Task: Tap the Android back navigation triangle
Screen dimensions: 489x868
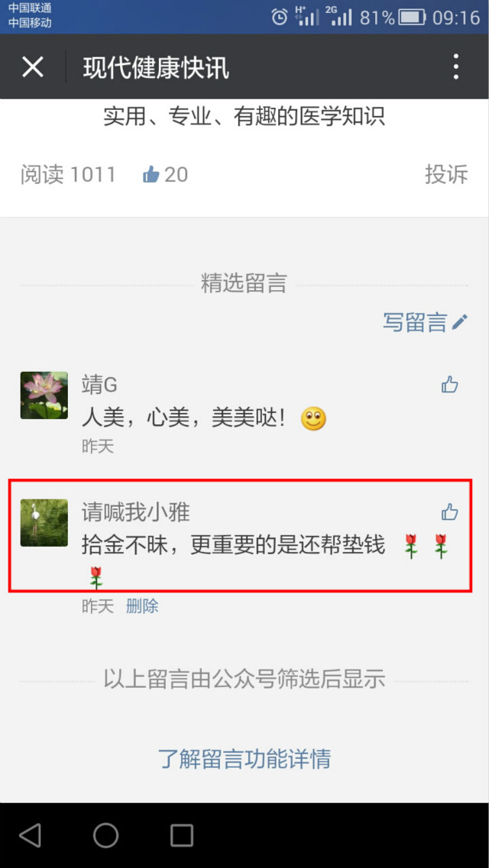Action: 31,834
